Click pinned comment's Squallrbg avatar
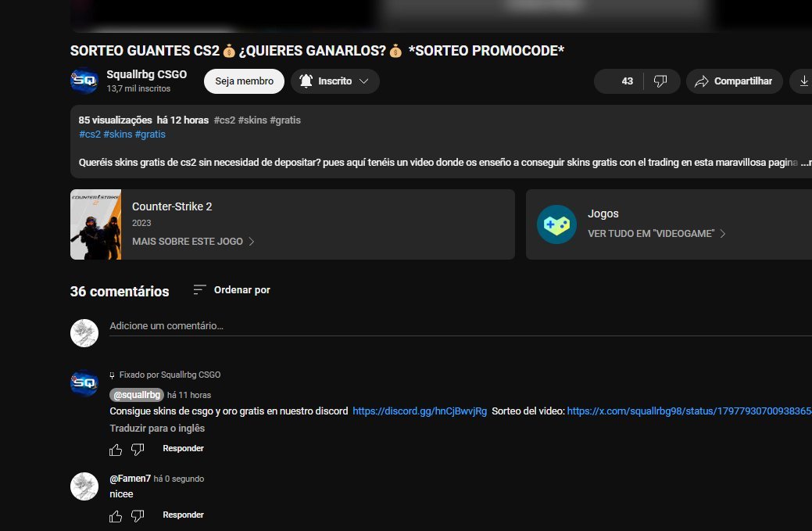The image size is (812, 531). 84,382
